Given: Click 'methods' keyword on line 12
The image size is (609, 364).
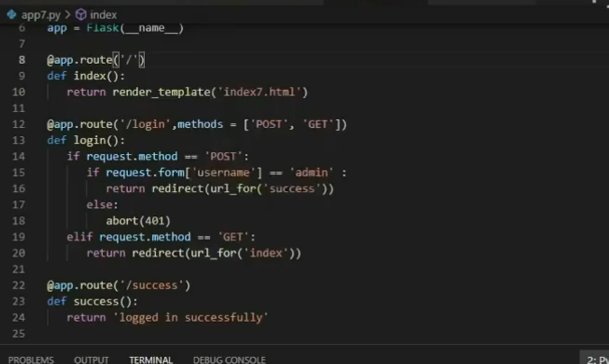Looking at the screenshot, I should tap(200, 124).
